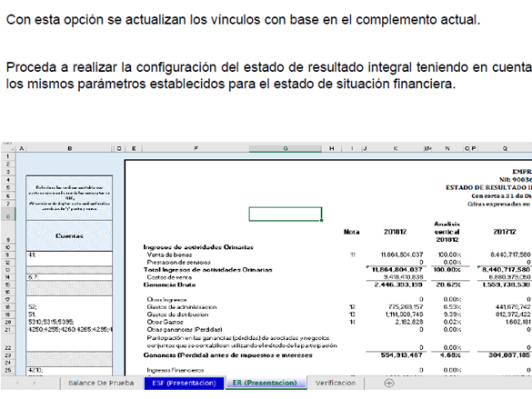Click the Cuentas header cell

[x=69, y=236]
